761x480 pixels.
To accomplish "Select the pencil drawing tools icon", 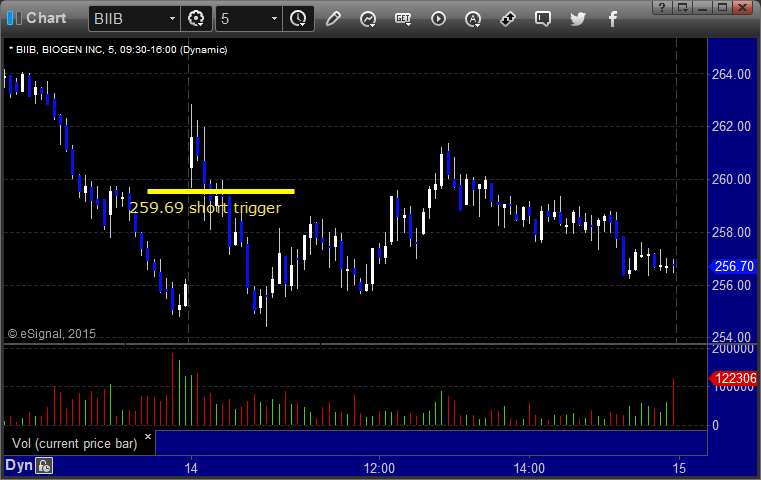I will (x=333, y=19).
